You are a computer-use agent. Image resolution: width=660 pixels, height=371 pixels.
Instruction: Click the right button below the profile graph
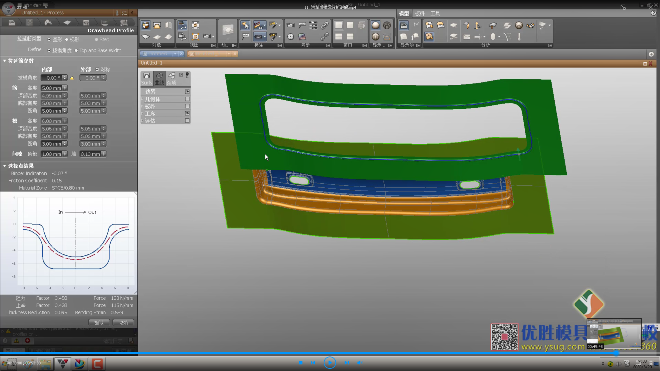[x=124, y=323]
